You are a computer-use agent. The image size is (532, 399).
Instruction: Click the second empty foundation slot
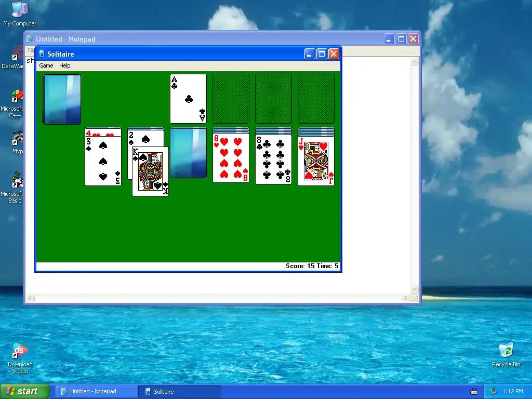pyautogui.click(x=231, y=98)
